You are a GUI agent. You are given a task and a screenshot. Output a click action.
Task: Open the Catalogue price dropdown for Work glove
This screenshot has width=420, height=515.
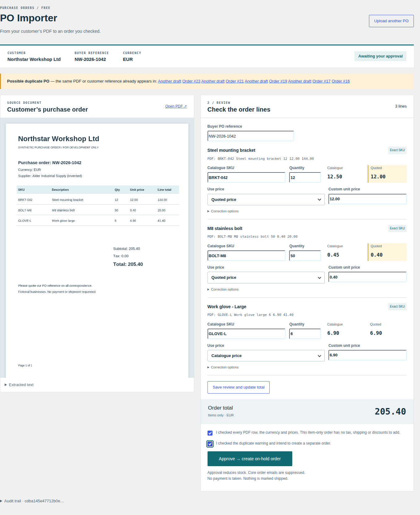(x=266, y=356)
